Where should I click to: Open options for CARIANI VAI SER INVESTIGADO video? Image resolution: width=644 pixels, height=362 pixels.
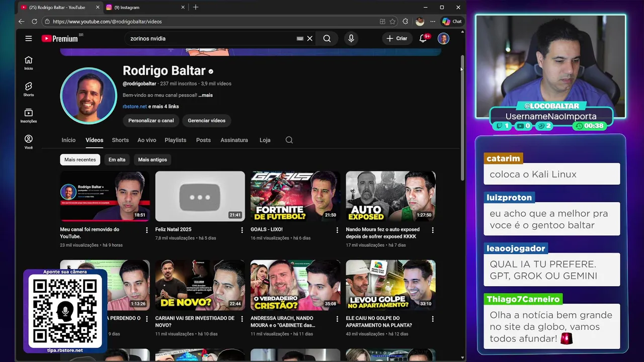(242, 319)
